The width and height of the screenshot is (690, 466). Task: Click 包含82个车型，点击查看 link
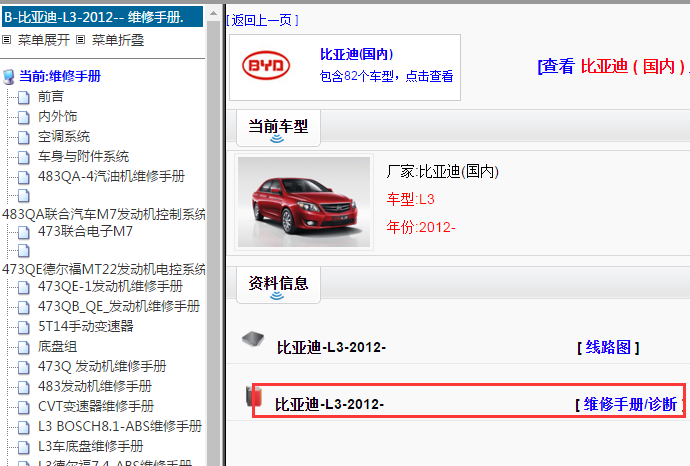[386, 76]
